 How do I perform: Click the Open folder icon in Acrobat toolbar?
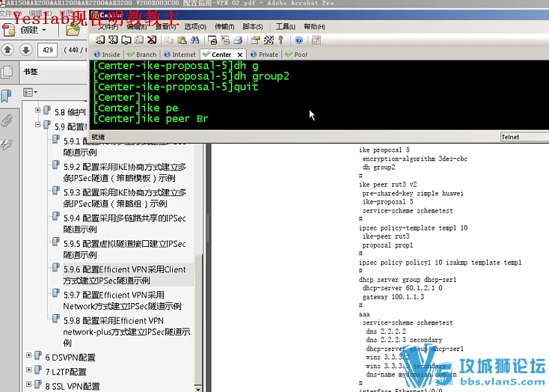click(73, 30)
